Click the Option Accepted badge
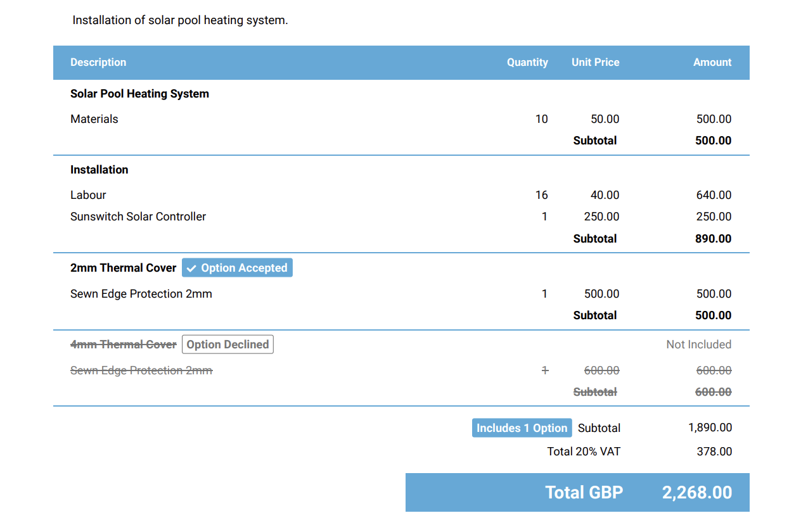 coord(237,267)
